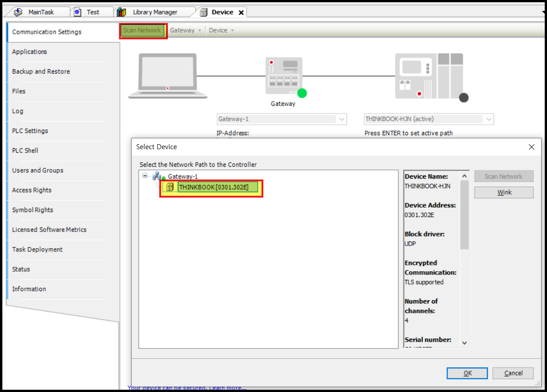Click the Gateway device image
Image resolution: width=547 pixels, height=392 pixels.
[x=283, y=75]
